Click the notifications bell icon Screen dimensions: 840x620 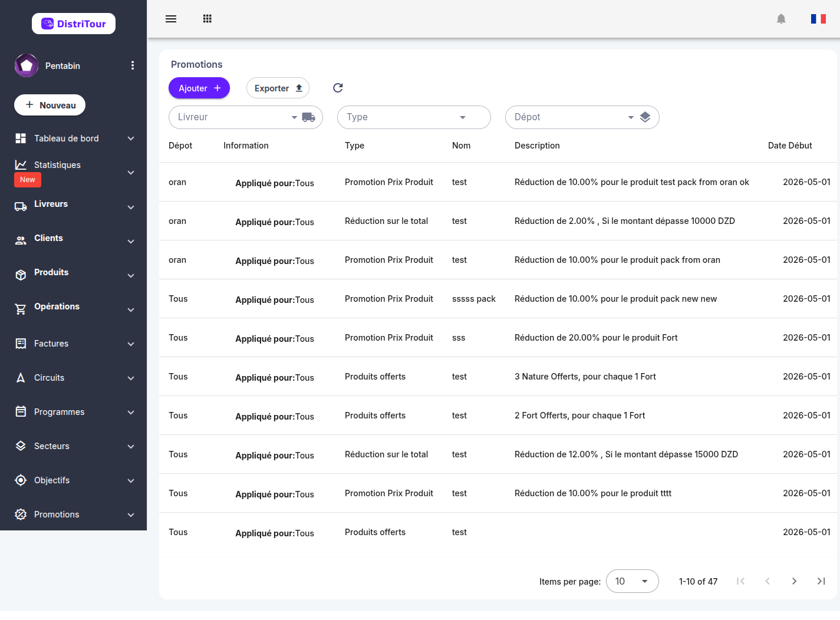click(x=781, y=19)
